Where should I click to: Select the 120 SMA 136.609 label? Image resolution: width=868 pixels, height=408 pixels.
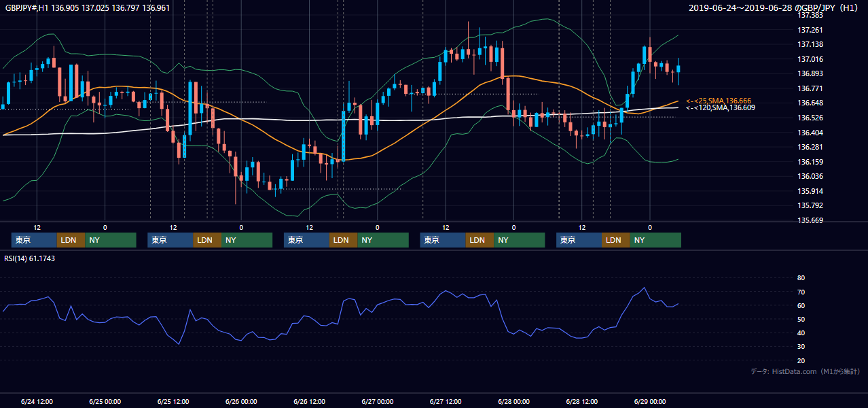point(721,107)
